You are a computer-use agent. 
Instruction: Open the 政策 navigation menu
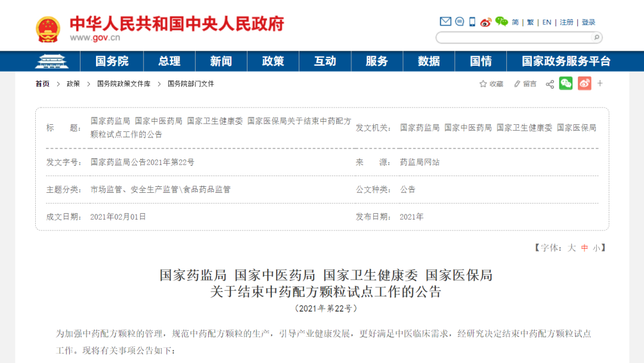pyautogui.click(x=273, y=61)
